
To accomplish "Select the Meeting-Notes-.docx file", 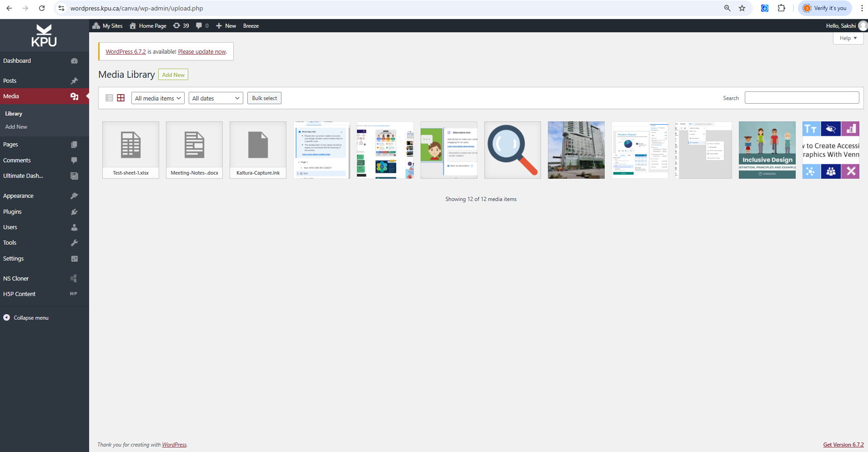I will click(x=195, y=150).
